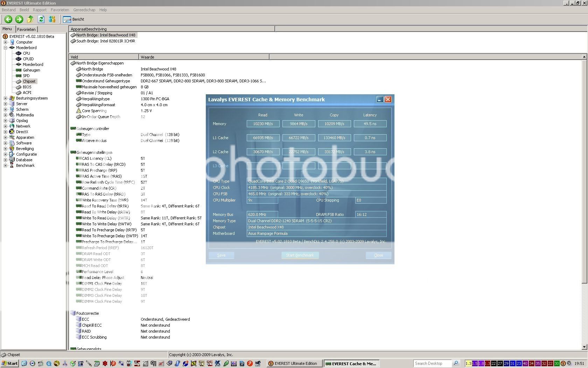Open the Beeld menu
The image size is (588, 368).
pyautogui.click(x=24, y=10)
